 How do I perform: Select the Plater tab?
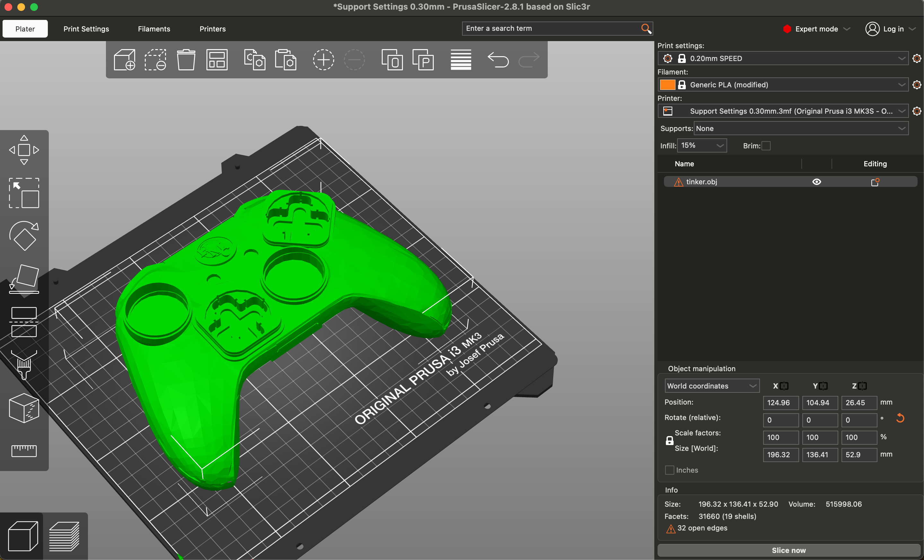coord(25,29)
